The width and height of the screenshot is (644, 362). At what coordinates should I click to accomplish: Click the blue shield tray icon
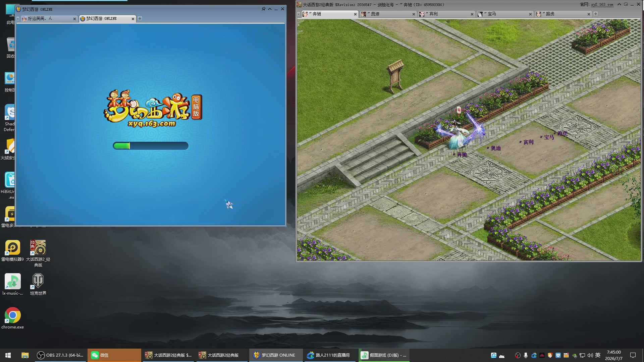[x=558, y=355]
